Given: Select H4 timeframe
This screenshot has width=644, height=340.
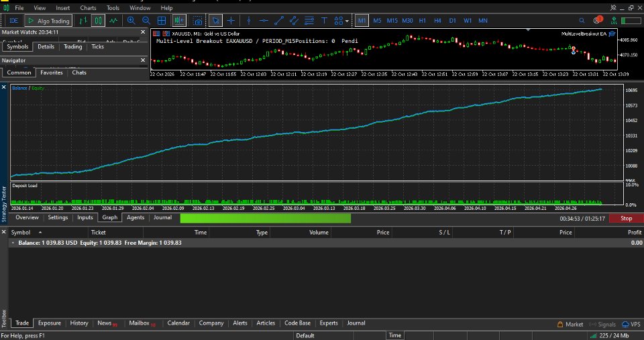Looking at the screenshot, I should [x=437, y=21].
